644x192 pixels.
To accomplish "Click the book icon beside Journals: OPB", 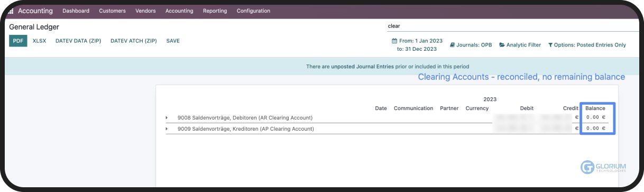I will click(x=452, y=45).
